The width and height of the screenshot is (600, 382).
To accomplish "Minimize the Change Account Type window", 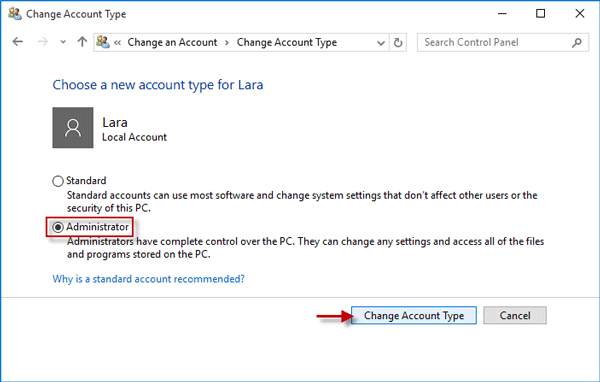I will (502, 14).
